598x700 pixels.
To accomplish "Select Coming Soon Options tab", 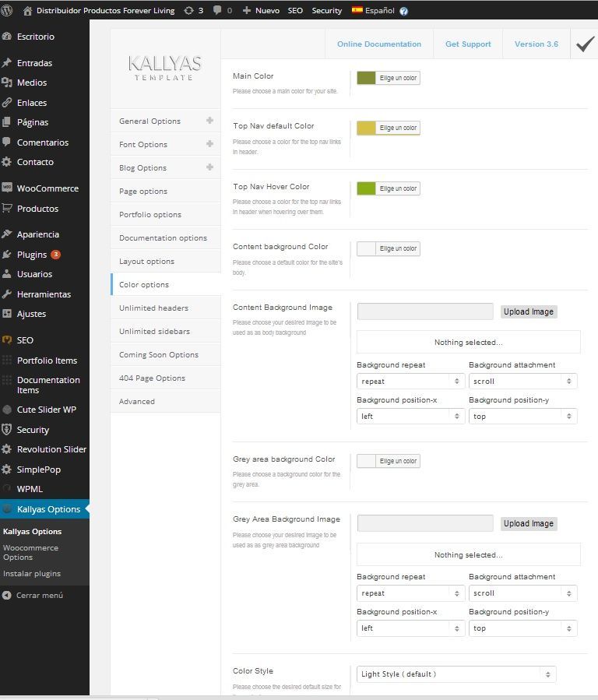I will click(166, 354).
